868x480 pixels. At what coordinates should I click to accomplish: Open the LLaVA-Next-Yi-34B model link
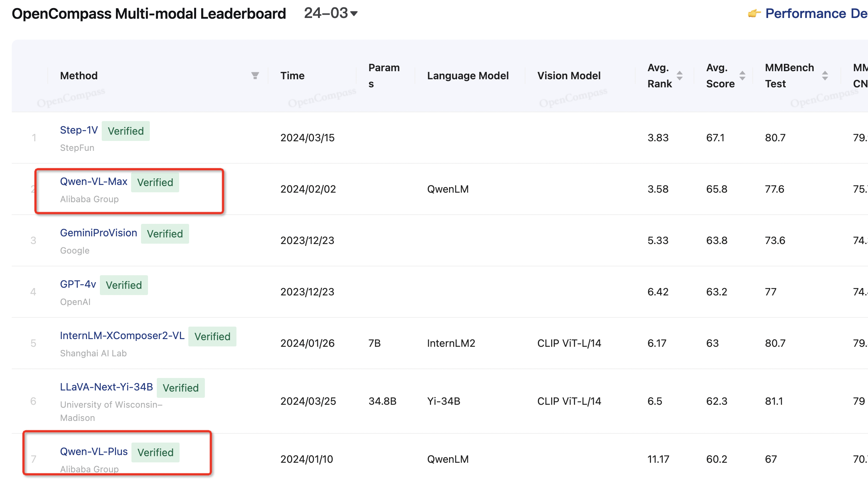(x=106, y=387)
